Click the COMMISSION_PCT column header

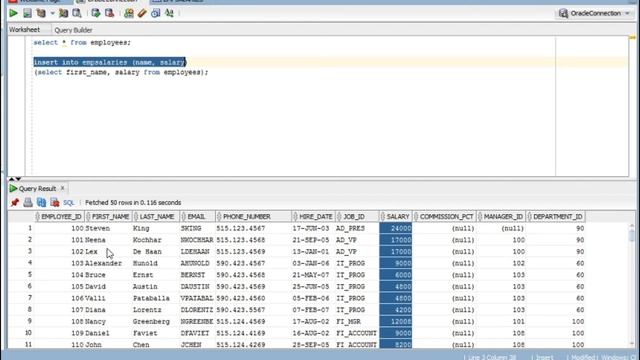click(444, 217)
